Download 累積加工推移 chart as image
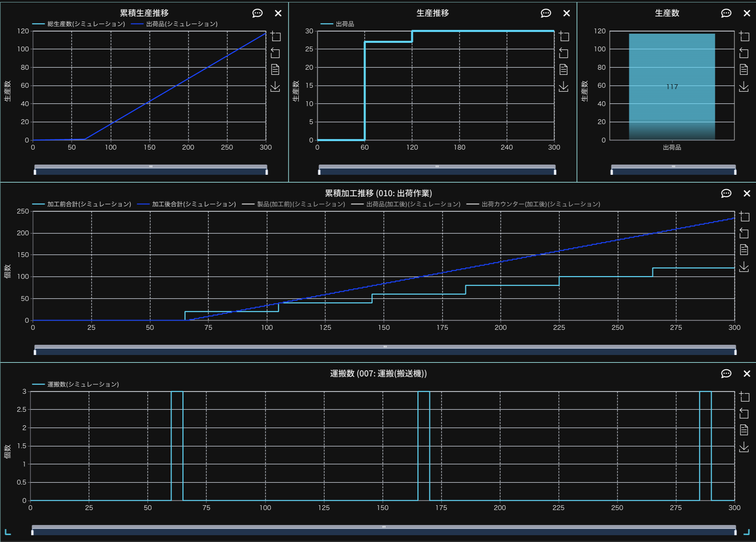Image resolution: width=756 pixels, height=542 pixels. (x=744, y=267)
